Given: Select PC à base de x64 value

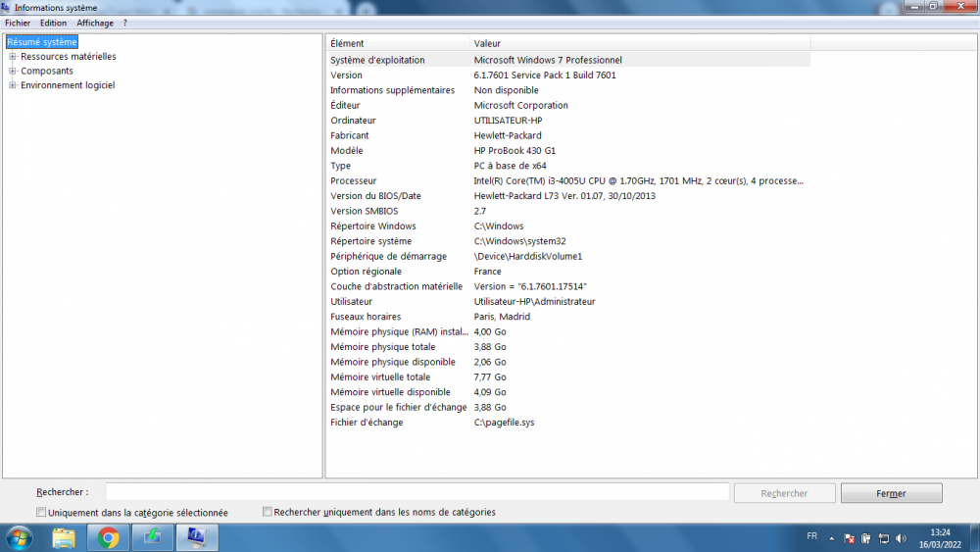Looking at the screenshot, I should click(510, 166).
